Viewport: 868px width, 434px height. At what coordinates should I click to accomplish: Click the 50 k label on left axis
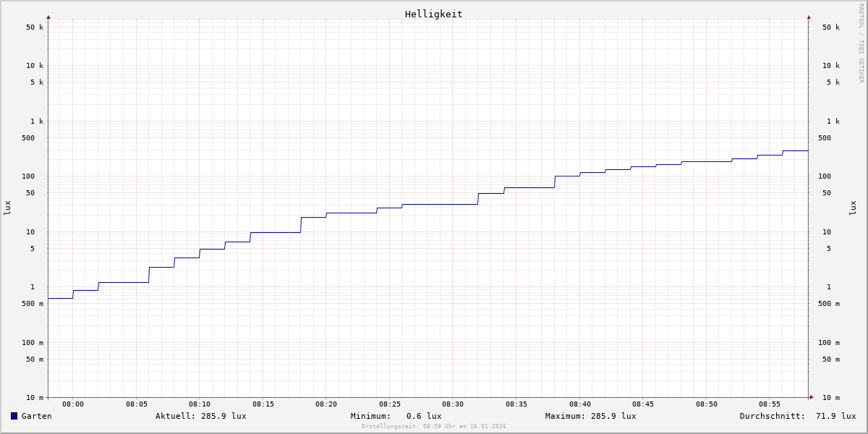pyautogui.click(x=35, y=27)
